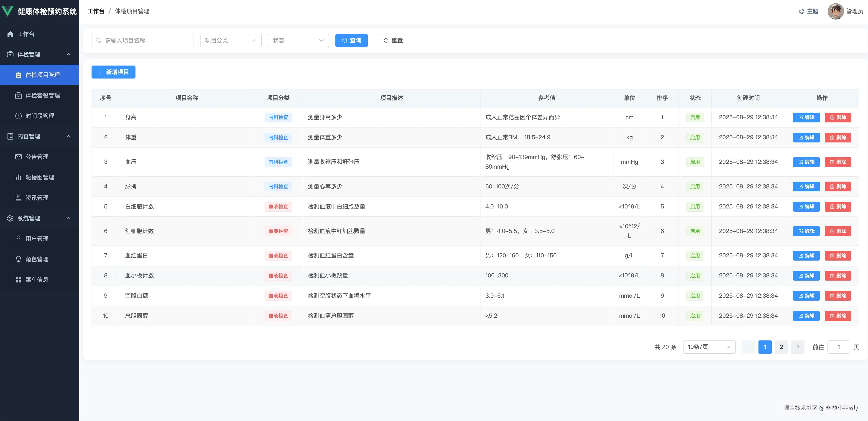Viewport: 868px width, 421px height.
Task: Open the 项目分类 dropdown
Action: 230,40
